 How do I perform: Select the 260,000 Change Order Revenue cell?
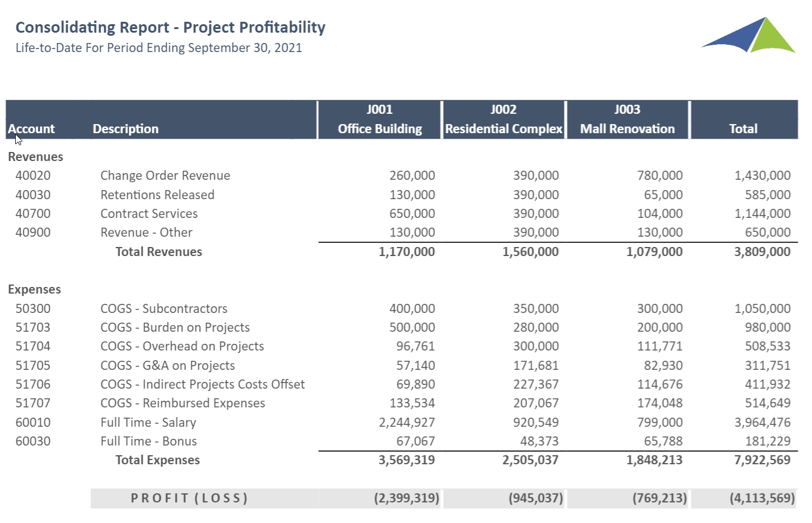(x=412, y=176)
